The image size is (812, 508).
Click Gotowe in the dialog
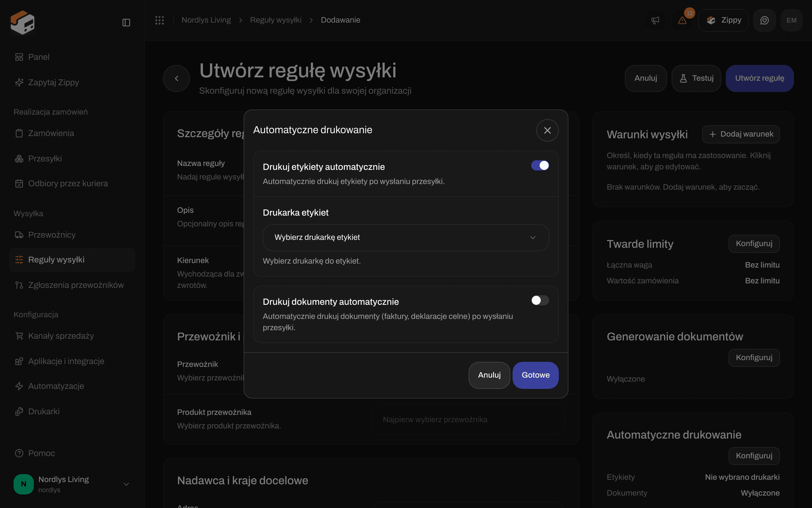pyautogui.click(x=535, y=375)
